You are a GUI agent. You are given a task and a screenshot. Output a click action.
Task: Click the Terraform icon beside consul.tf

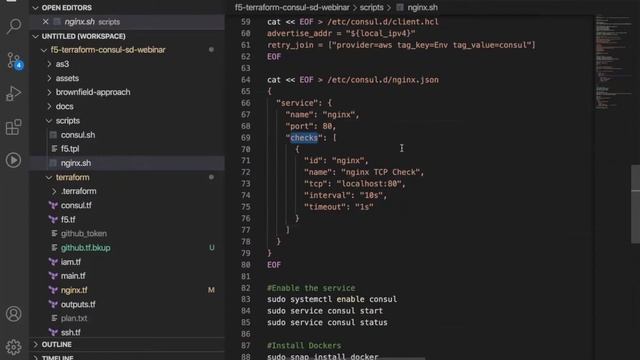pos(53,205)
